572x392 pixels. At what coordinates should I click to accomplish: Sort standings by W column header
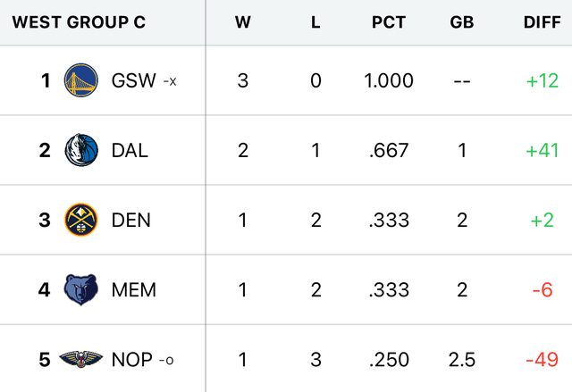pyautogui.click(x=243, y=22)
